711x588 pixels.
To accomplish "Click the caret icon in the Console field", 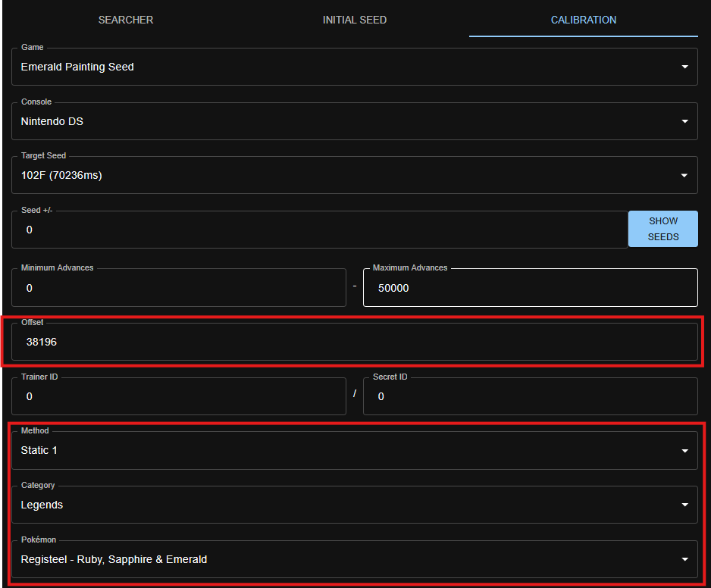I will point(684,121).
